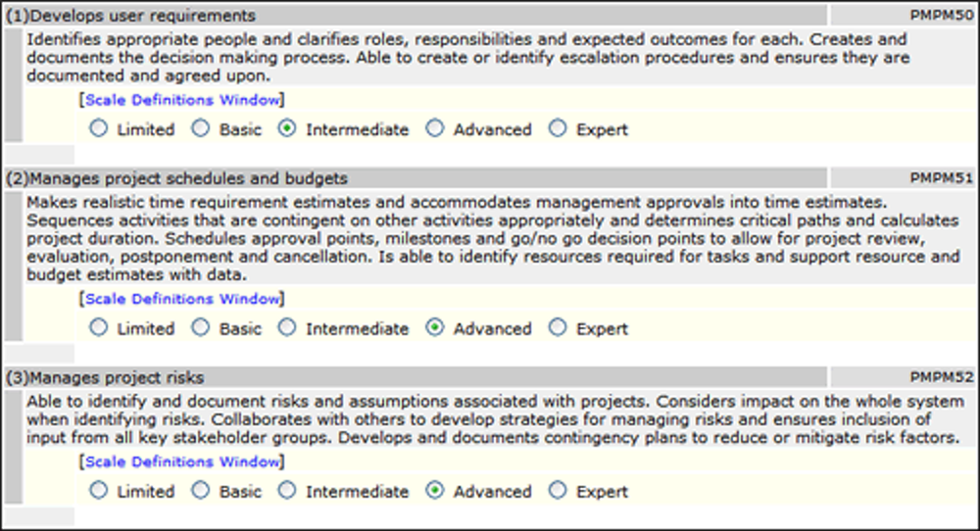This screenshot has height=531, width=980.
Task: Click the PMPM51 competency code label
Action: tap(941, 178)
